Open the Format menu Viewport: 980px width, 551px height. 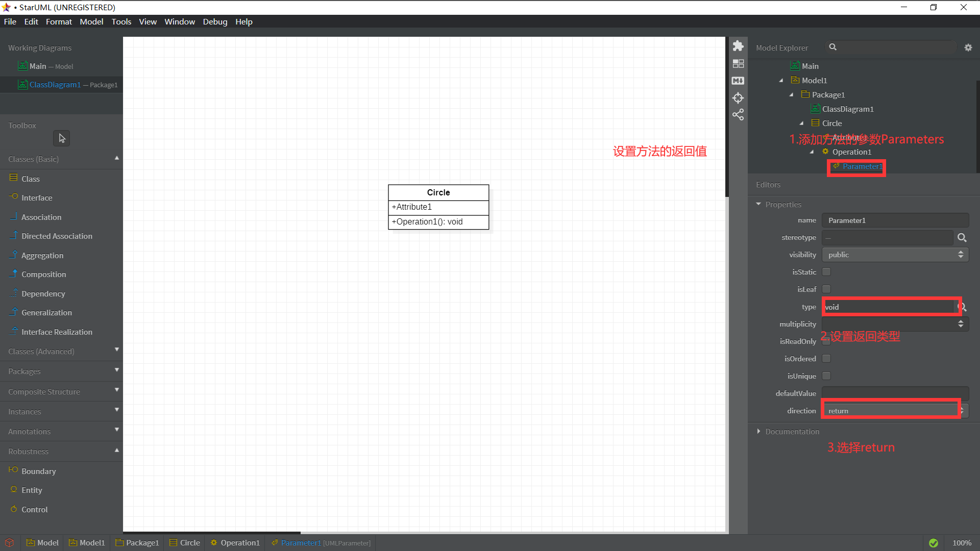tap(59, 21)
